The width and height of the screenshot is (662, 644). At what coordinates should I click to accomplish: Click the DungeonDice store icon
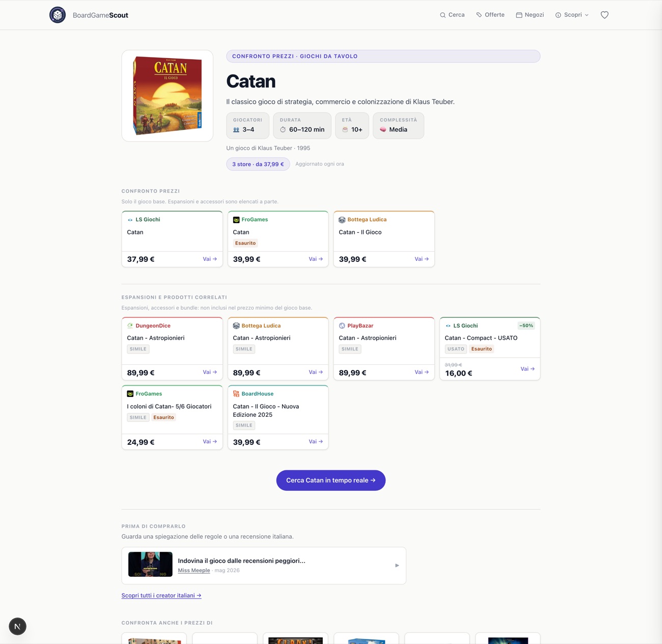point(130,326)
